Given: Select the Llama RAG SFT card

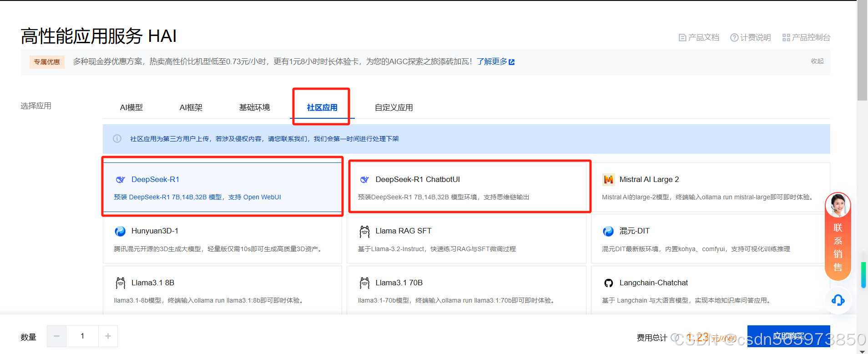Looking at the screenshot, I should click(466, 239).
